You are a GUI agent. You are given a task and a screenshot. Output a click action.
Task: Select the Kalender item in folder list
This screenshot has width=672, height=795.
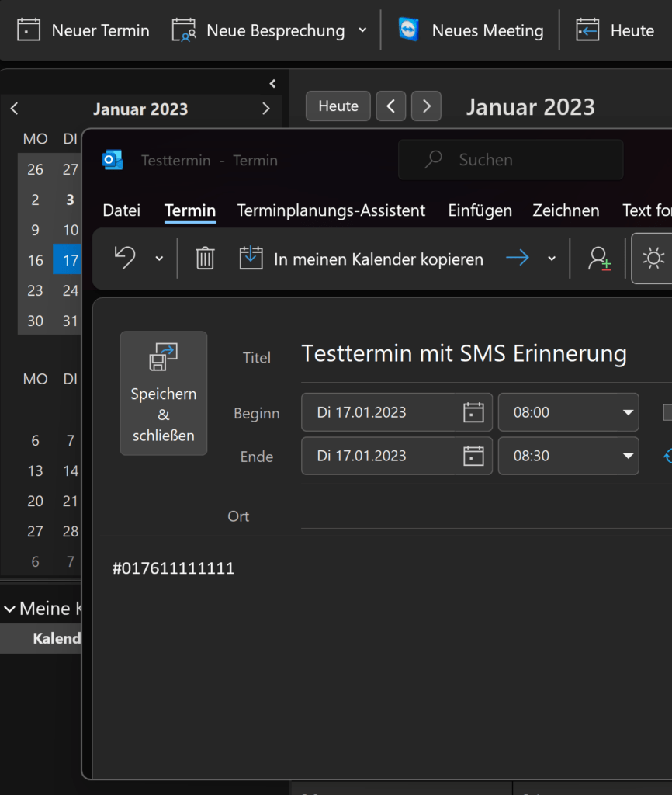pyautogui.click(x=41, y=638)
